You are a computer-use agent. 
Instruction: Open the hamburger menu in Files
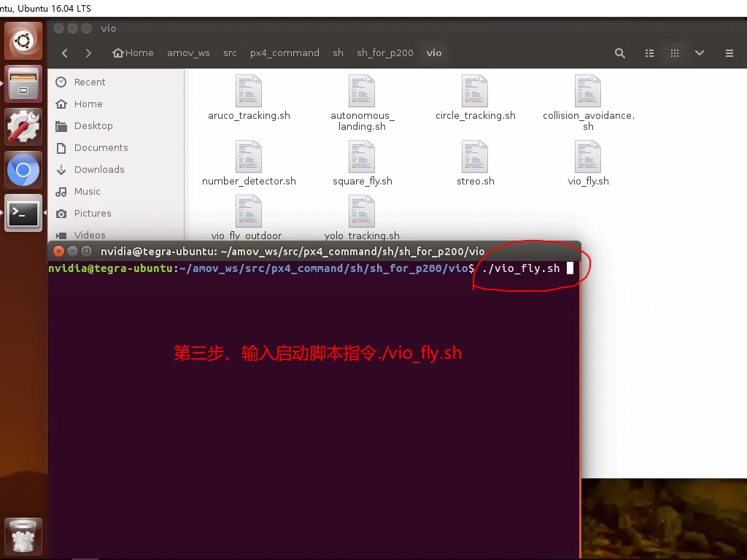(x=729, y=52)
